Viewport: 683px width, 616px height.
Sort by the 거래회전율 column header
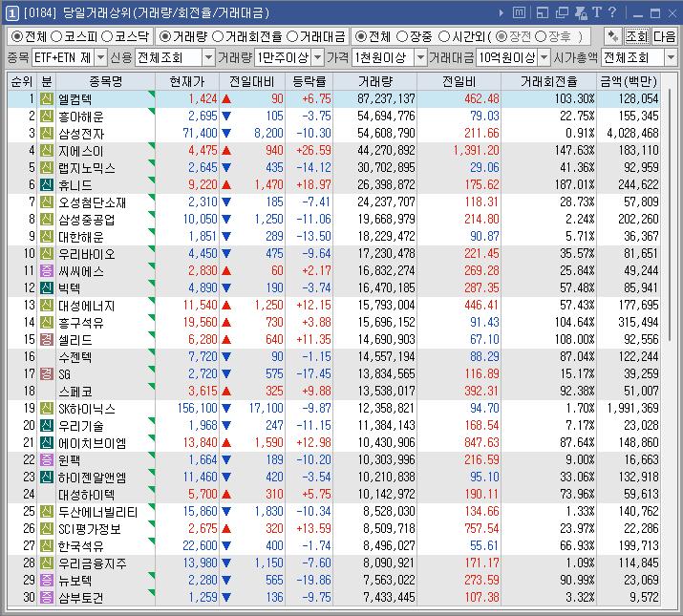point(549,81)
